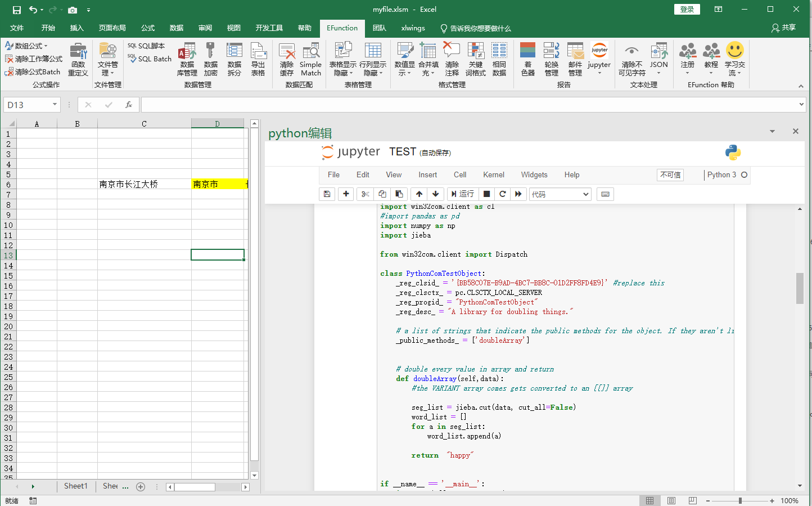Open 邮件管理 mail manager
This screenshot has width=812, height=506.
tap(575, 60)
